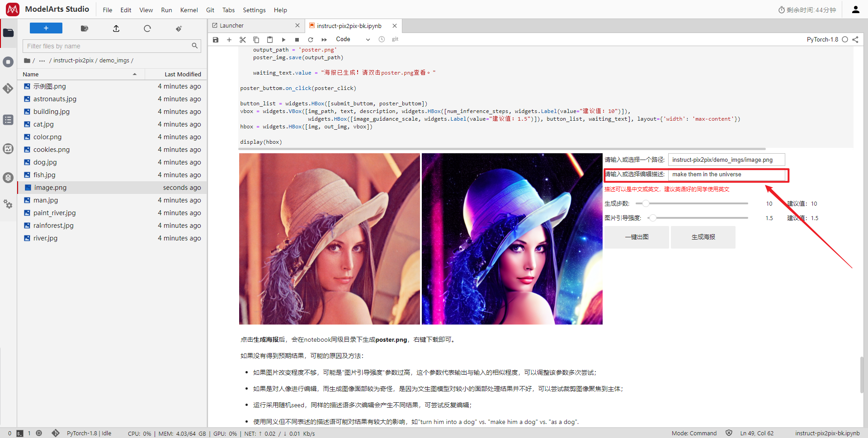The width and height of the screenshot is (868, 438).
Task: Open the Help menu
Action: pos(280,10)
